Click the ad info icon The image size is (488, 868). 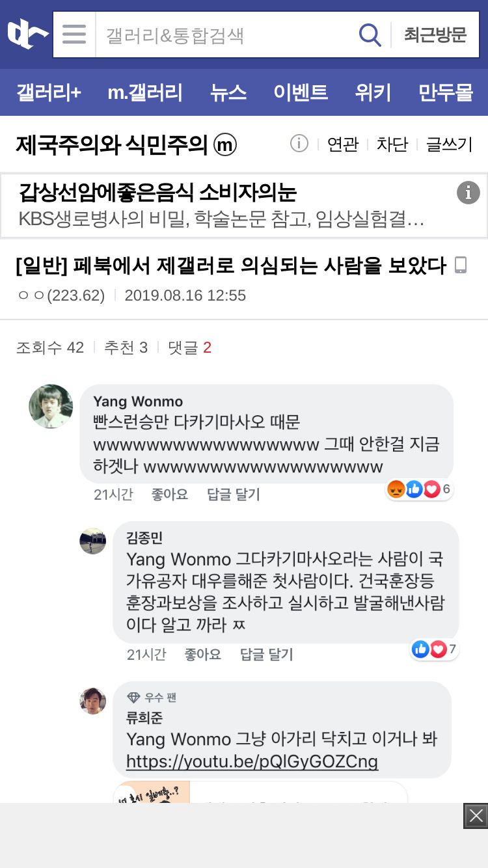coord(468,193)
